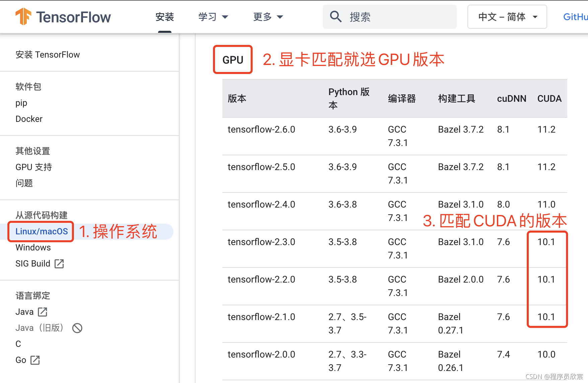Click the cuDNN column header
This screenshot has height=383, width=588.
coord(512,98)
